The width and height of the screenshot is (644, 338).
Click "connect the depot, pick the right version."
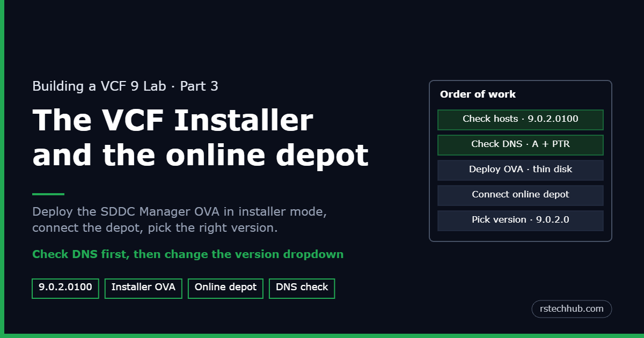coord(155,227)
